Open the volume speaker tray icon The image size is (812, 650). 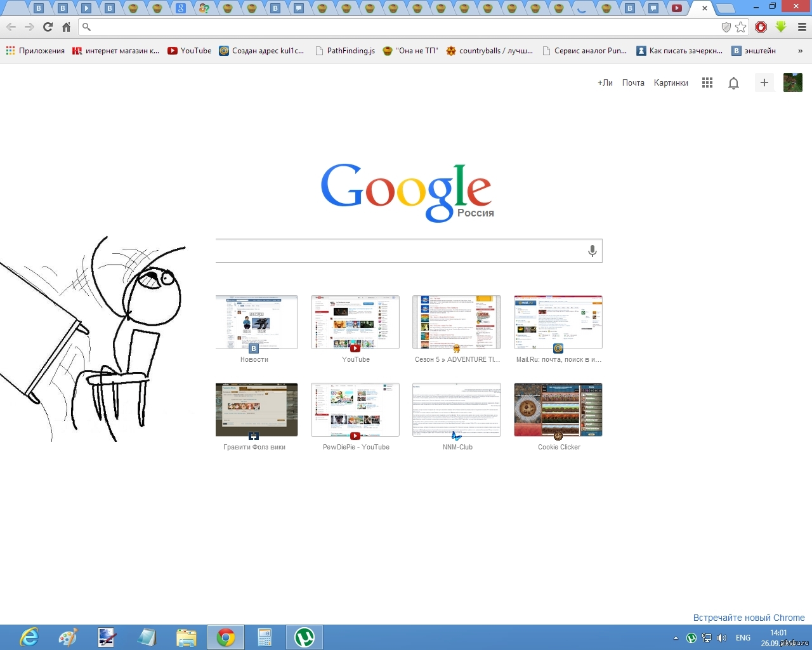722,638
